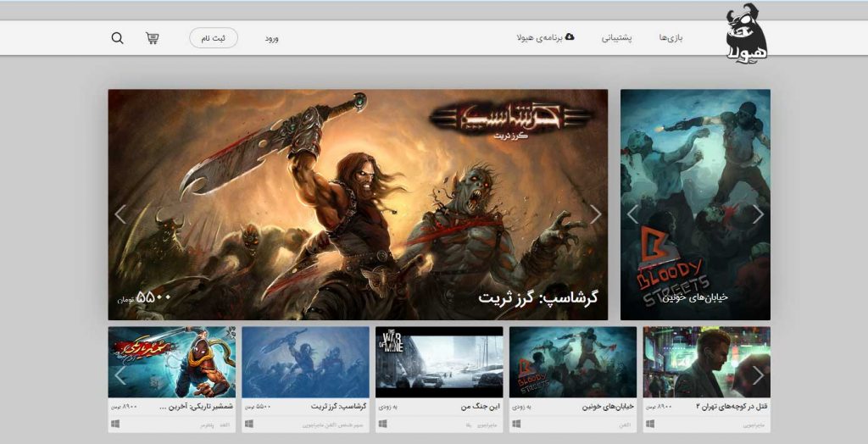Click Windows icon on Garshasp card
Screen dimensions: 868x444
[248, 423]
